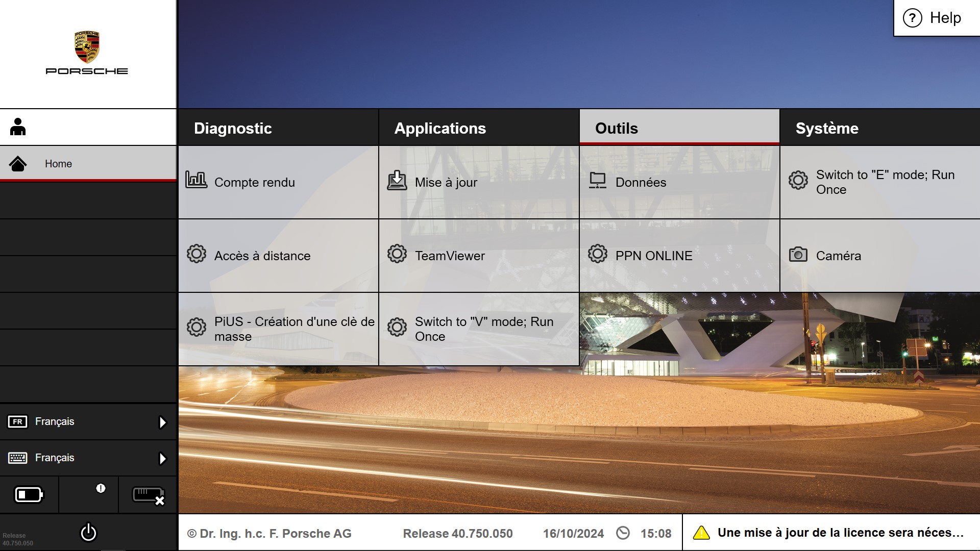Click the gear icon for Switch to "E" mode
Viewport: 980px width, 551px height.
coord(798,180)
